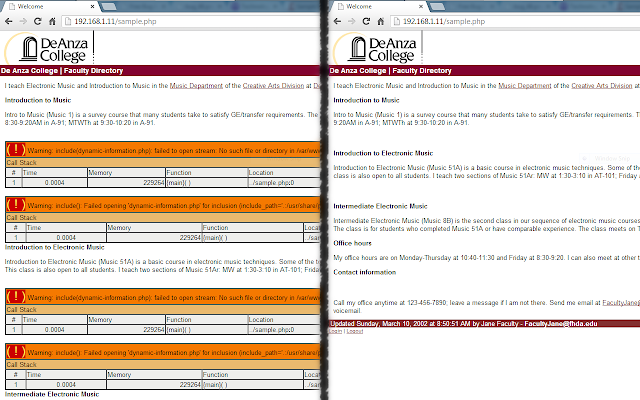The image size is (640, 400).
Task: Click 'Introduction to Electronic Music' heading in left window
Action: pos(55,247)
